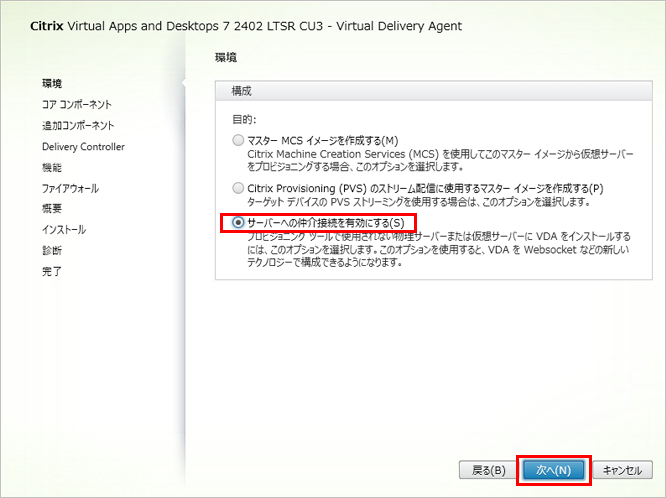Image resolution: width=666 pixels, height=498 pixels.
Task: Jump to the Delivery Controller step
Action: coord(83,146)
